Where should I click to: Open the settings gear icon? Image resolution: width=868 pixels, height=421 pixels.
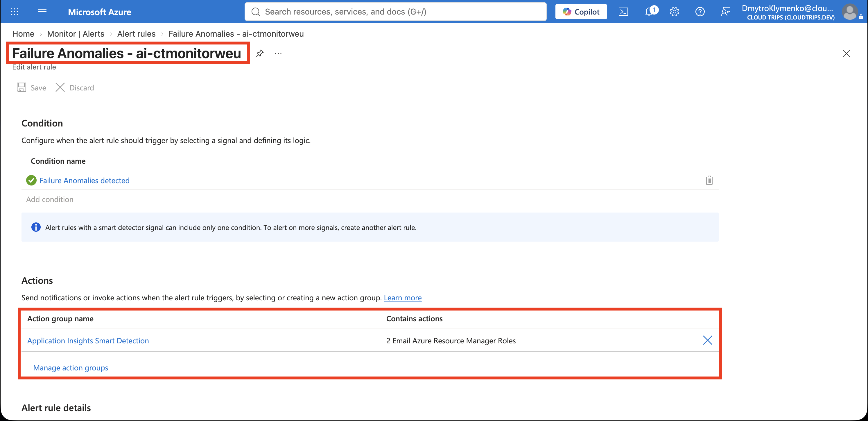tap(674, 12)
